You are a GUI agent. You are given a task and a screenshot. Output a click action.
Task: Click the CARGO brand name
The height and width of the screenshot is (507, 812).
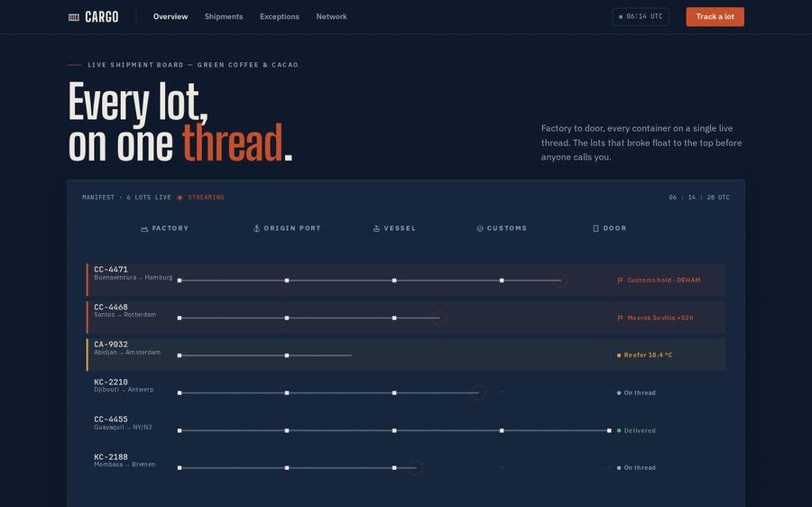click(x=101, y=17)
